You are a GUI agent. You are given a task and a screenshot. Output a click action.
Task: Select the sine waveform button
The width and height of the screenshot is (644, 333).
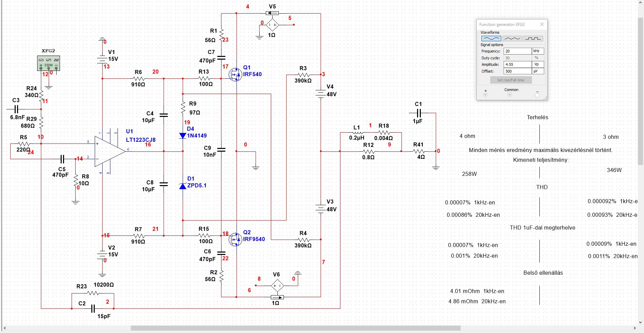coord(491,39)
